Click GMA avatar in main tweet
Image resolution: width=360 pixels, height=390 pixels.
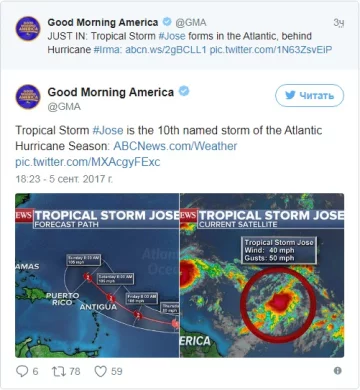point(28,97)
